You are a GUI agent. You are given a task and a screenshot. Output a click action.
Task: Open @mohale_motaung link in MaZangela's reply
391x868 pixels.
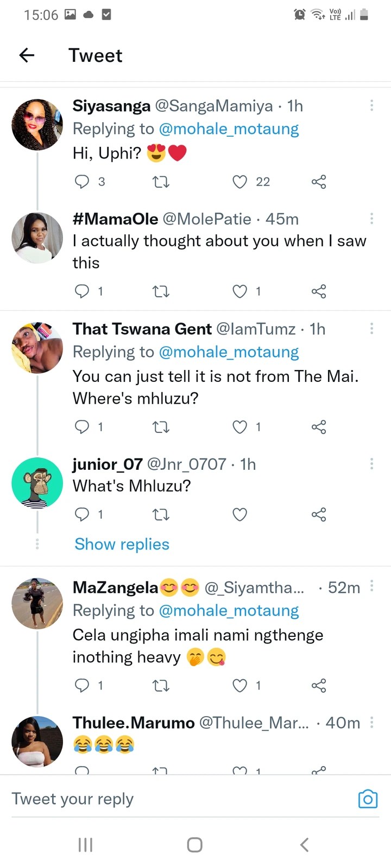229,611
